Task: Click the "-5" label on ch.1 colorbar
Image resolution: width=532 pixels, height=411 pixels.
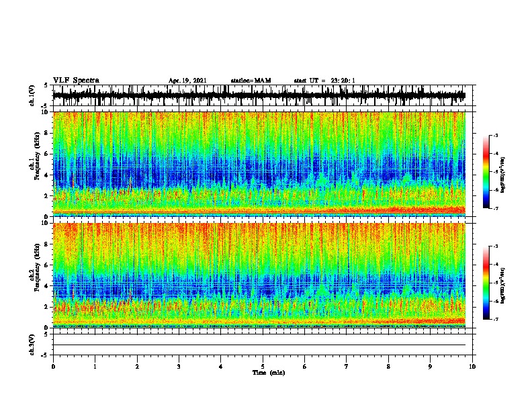Action: click(x=495, y=172)
